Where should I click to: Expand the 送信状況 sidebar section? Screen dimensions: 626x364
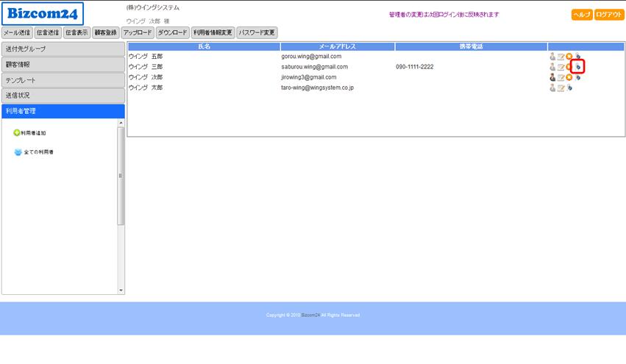[x=63, y=96]
